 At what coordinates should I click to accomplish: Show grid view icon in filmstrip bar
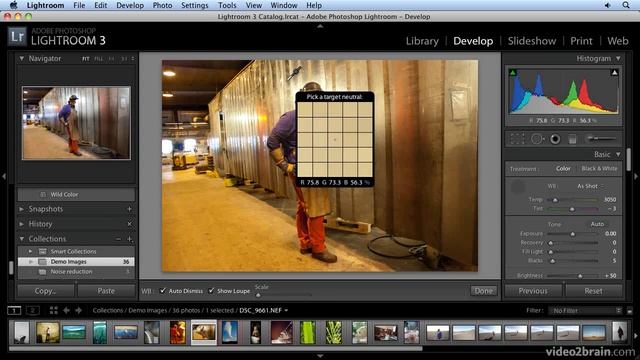pyautogui.click(x=53, y=310)
